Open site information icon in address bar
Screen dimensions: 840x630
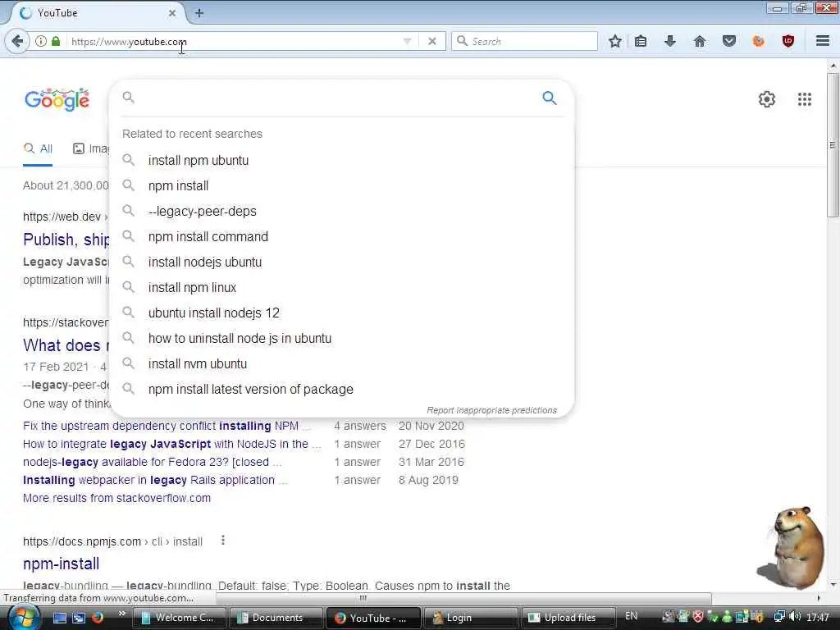41,41
